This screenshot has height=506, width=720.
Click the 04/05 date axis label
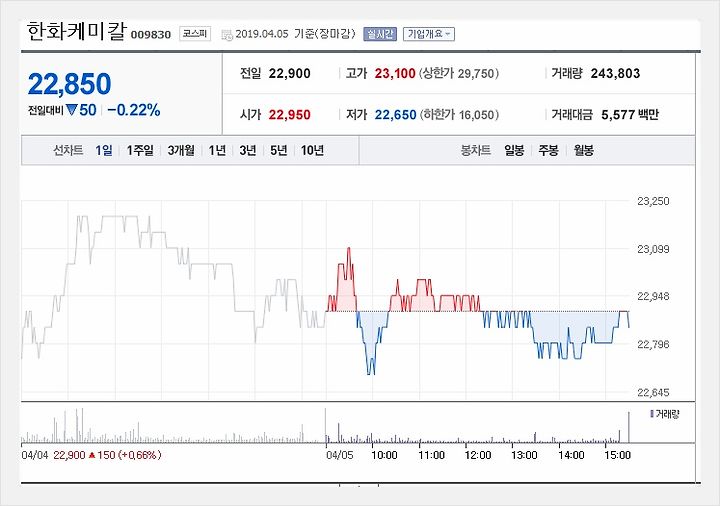340,455
